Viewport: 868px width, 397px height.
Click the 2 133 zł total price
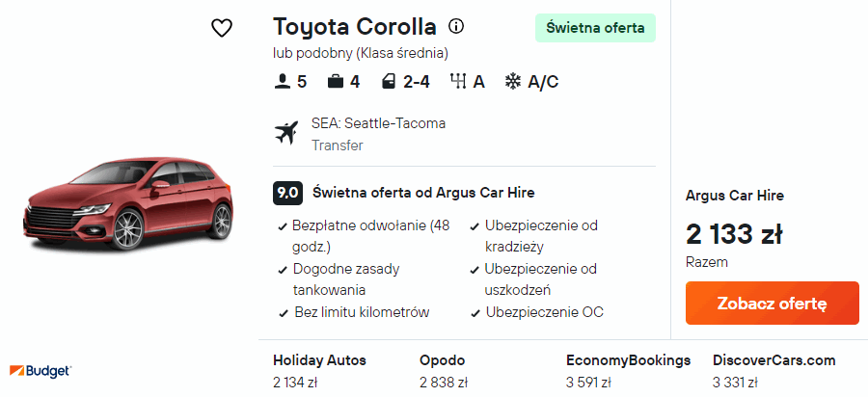734,233
